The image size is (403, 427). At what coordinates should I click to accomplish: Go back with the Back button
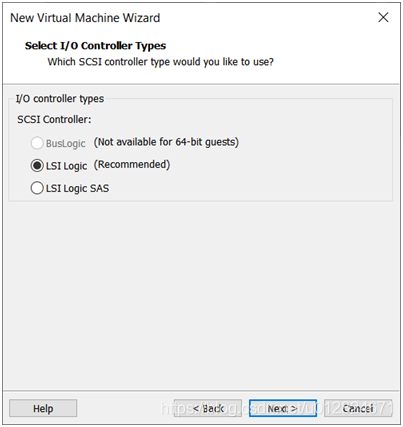[x=208, y=408]
